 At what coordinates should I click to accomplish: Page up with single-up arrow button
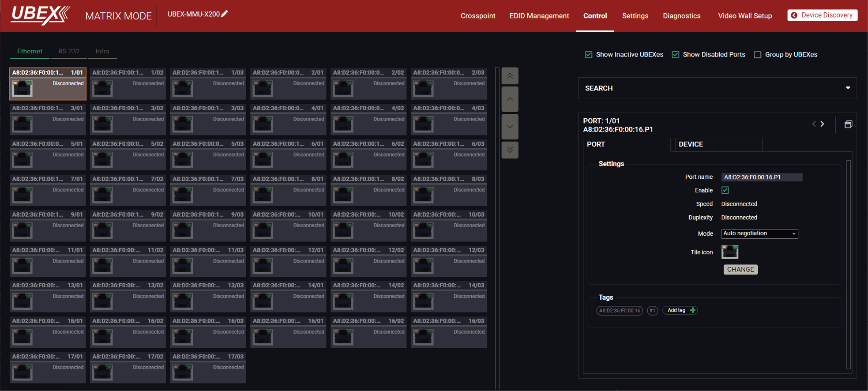(x=510, y=99)
